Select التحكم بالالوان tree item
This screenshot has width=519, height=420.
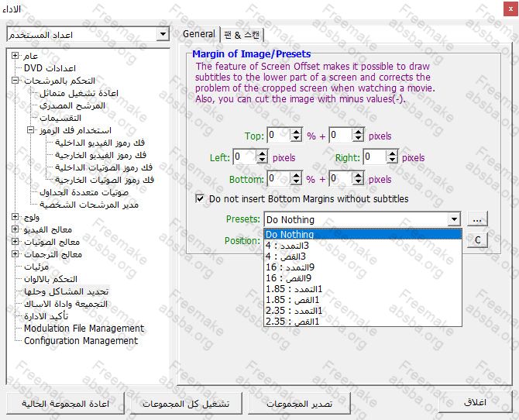click(50, 279)
